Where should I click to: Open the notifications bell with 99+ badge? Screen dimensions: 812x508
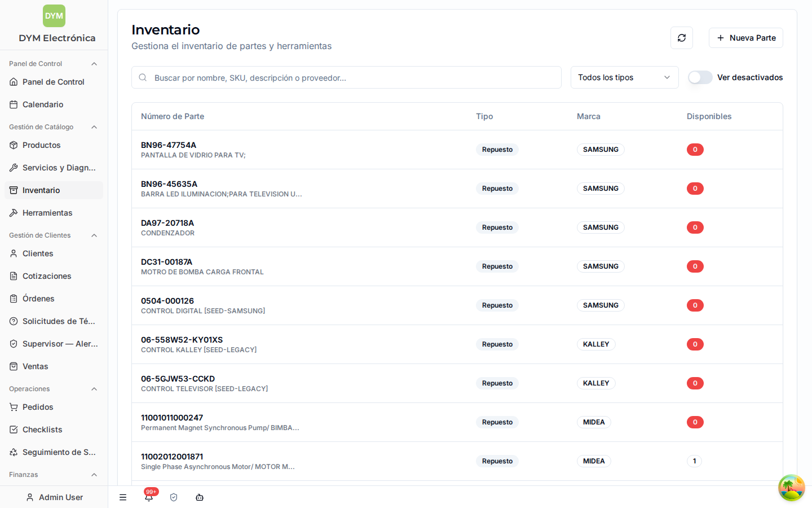click(149, 497)
